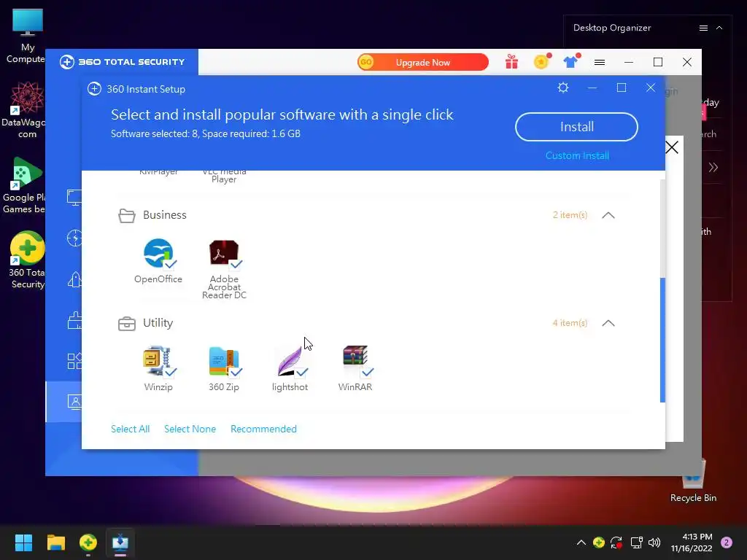
Task: Uncheck the OpenOffice checkbox
Action: [170, 264]
